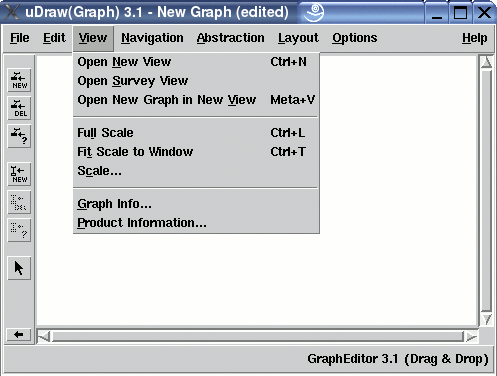497x376 pixels.
Task: Click the Delete Node tool icon
Action: click(19, 108)
